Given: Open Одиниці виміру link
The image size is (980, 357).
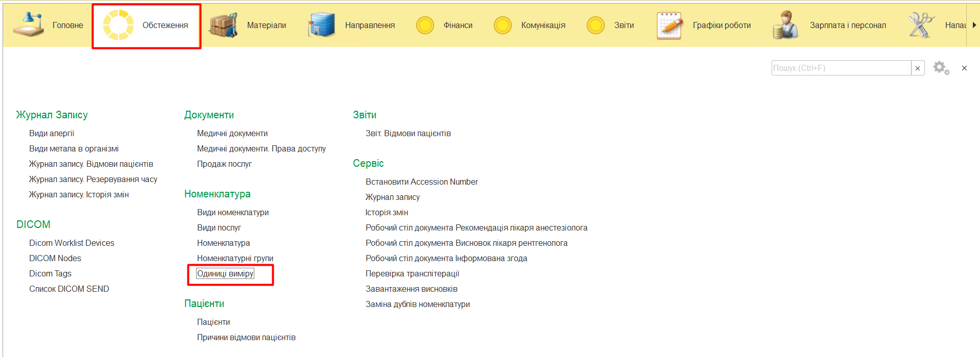Looking at the screenshot, I should click(225, 274).
